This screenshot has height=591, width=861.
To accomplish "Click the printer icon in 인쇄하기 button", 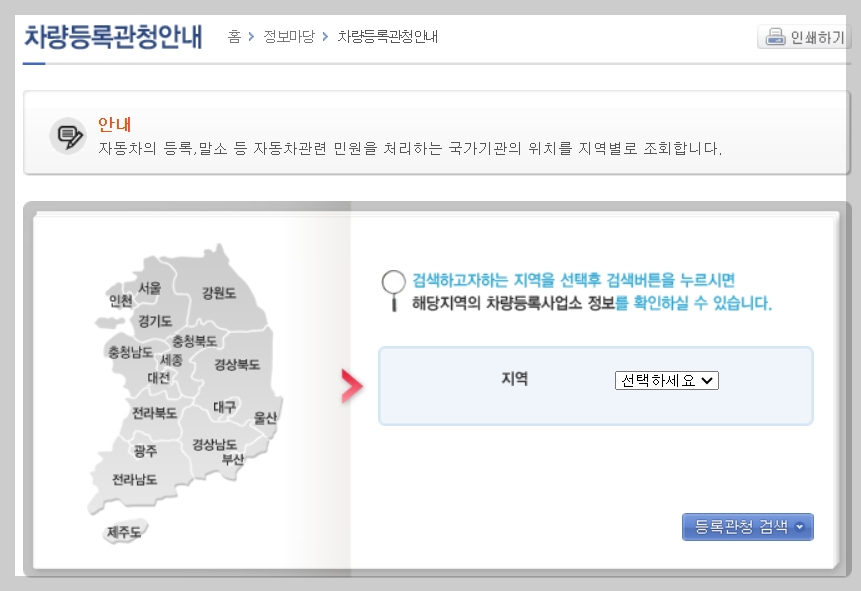I will [775, 36].
